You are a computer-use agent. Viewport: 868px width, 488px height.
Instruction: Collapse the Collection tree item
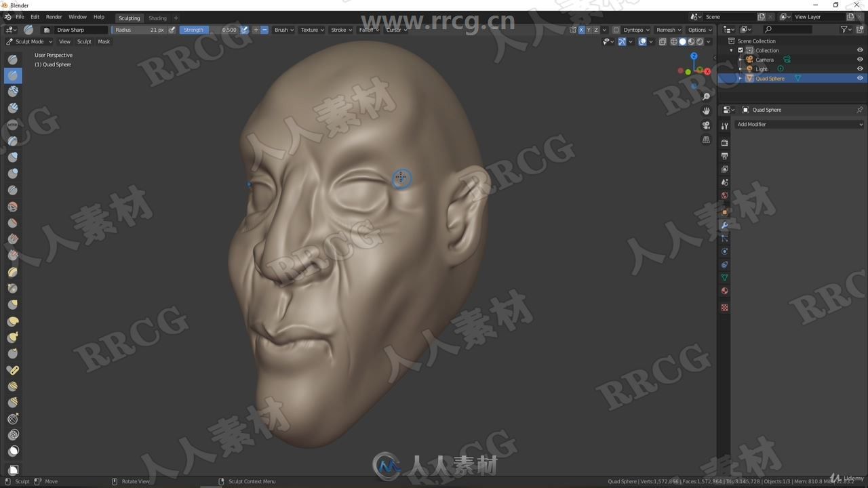click(732, 50)
